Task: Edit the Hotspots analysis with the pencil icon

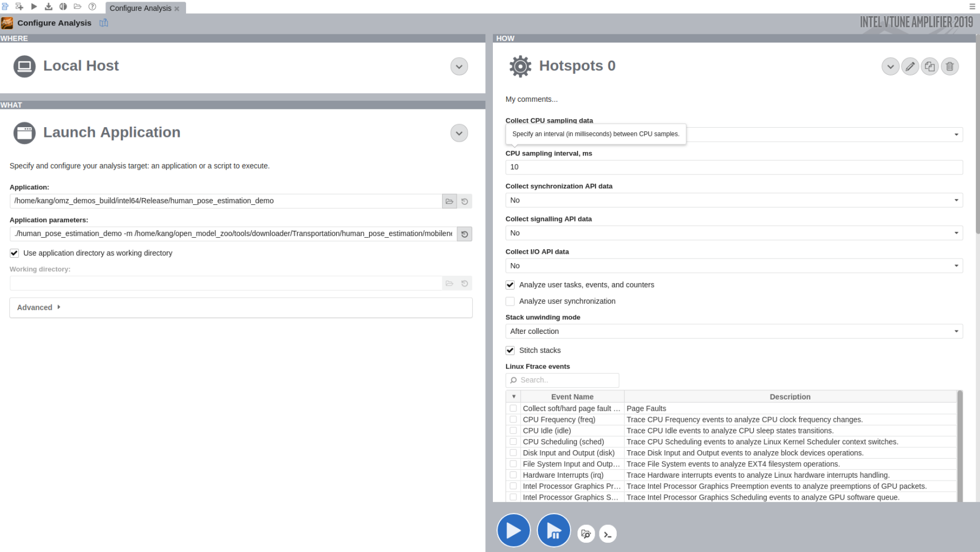Action: coord(910,67)
